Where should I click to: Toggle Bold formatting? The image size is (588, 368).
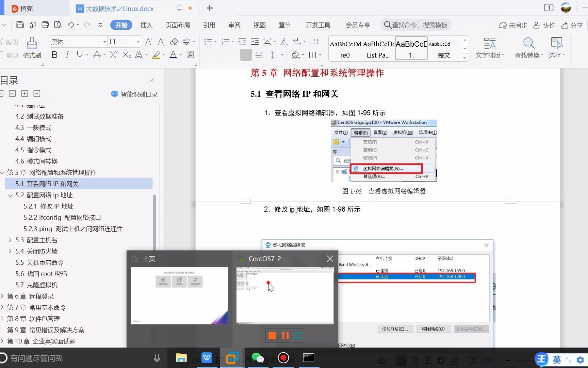coord(54,55)
